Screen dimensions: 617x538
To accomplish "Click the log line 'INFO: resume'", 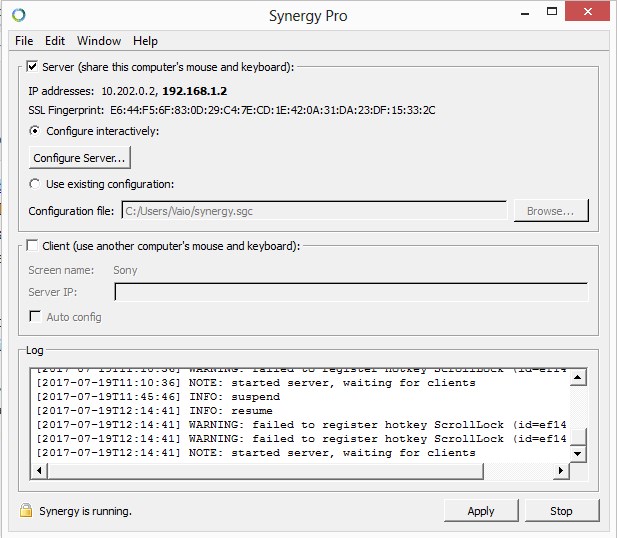I will [154, 410].
